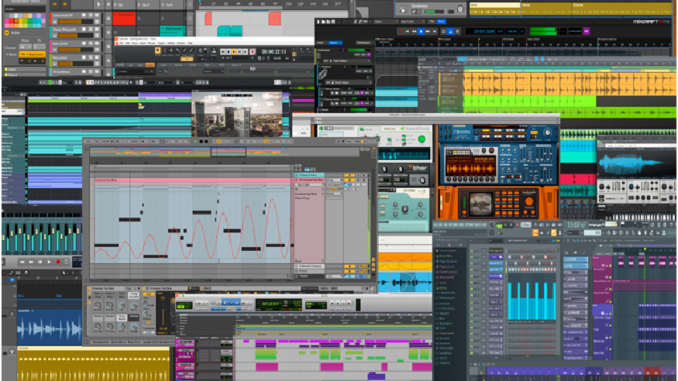Click the cyan velocity bars in FL Studio
This screenshot has height=381, width=678.
click(x=532, y=301)
